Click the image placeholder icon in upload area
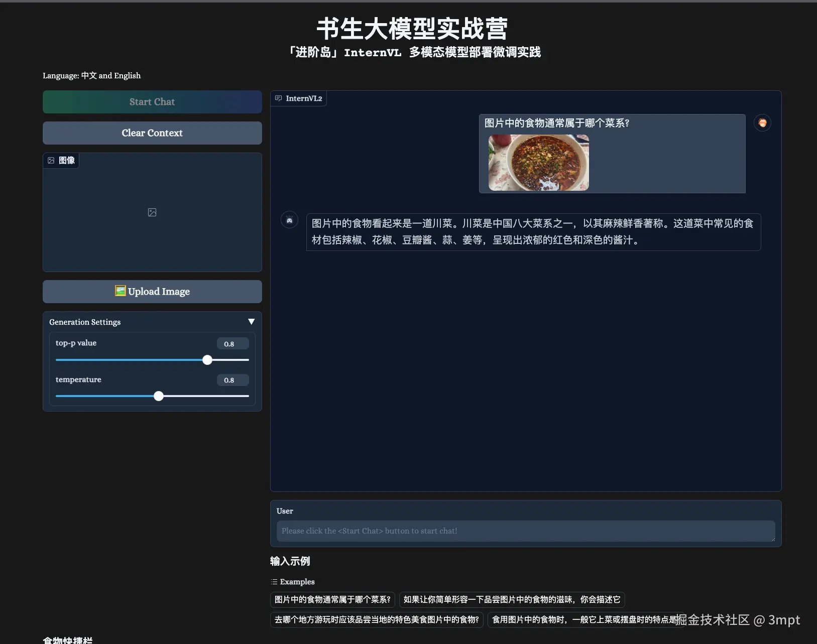817x644 pixels. 152,212
